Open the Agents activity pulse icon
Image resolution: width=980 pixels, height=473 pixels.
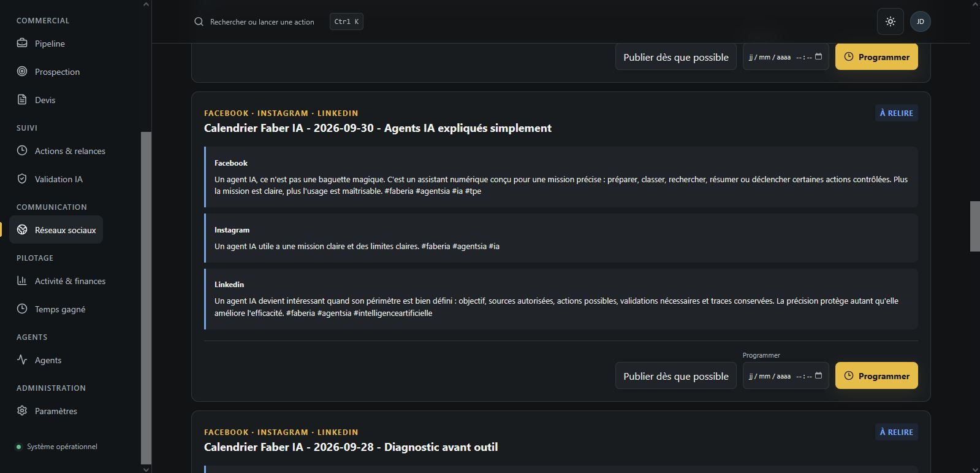(x=22, y=360)
